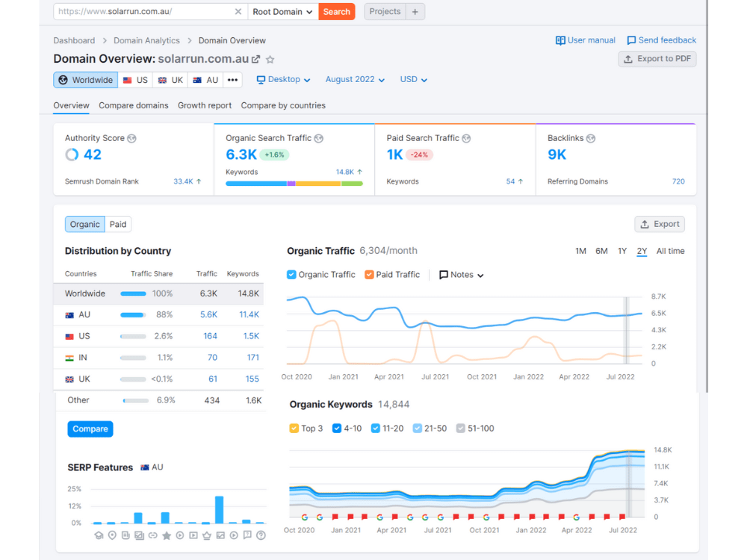Open solarrun.com.au external link icon
Viewport: 747px width, 560px height.
[x=255, y=59]
